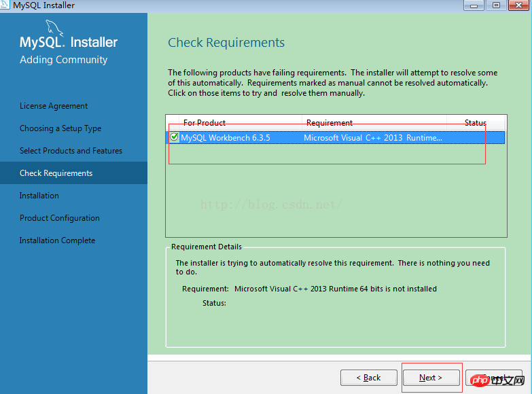Click the For Product column header

[x=241, y=123]
